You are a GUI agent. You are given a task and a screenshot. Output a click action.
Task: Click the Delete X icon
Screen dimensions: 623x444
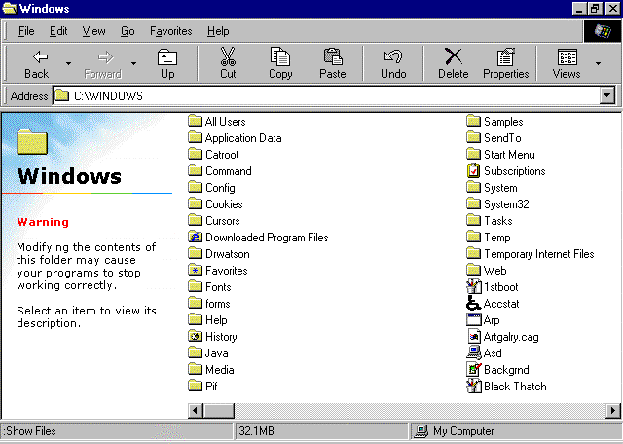click(453, 57)
